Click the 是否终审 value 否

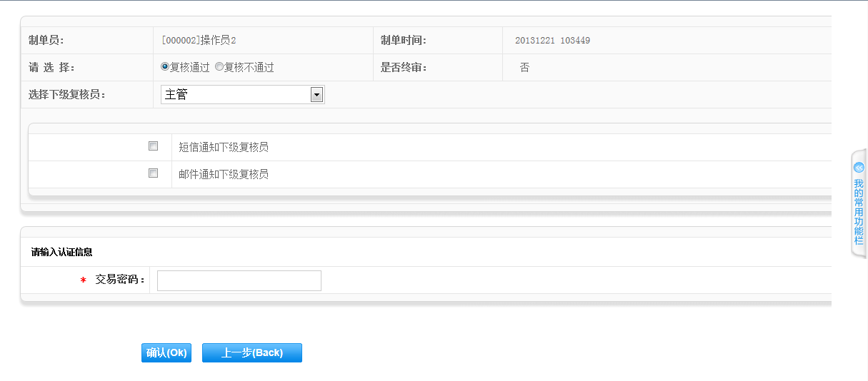(524, 68)
